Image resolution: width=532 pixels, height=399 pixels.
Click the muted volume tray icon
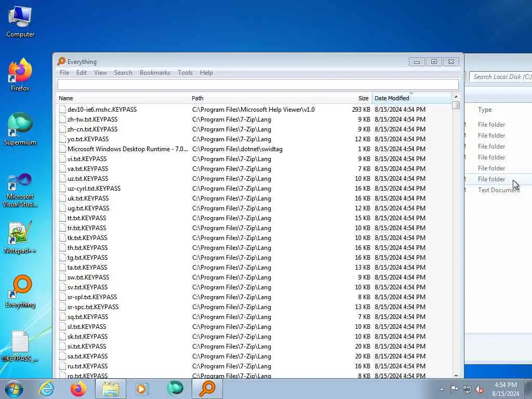pos(480,389)
